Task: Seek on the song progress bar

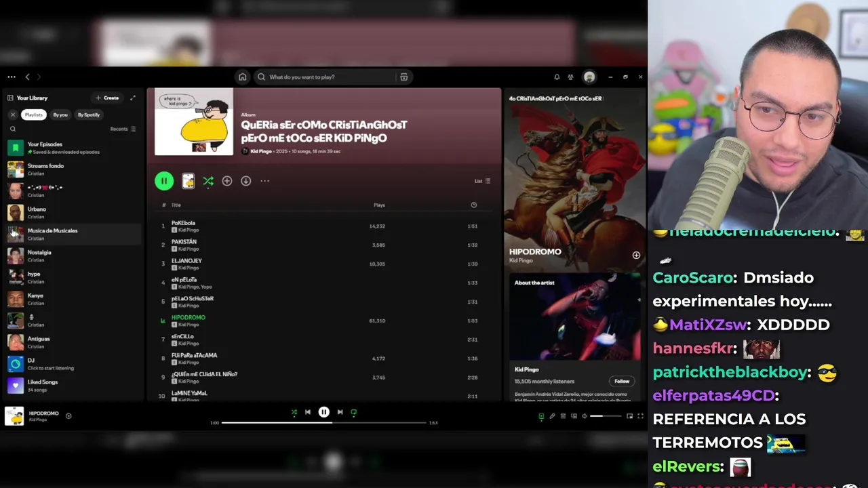Action: [324, 423]
